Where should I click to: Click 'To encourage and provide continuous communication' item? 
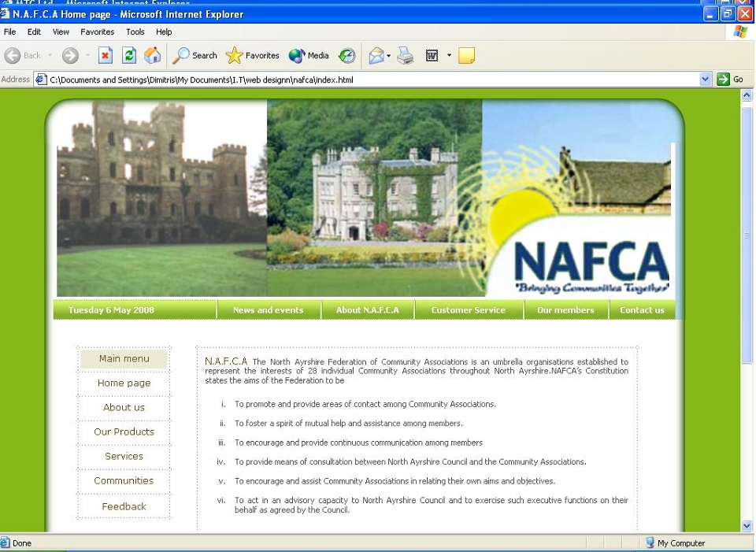tap(359, 443)
